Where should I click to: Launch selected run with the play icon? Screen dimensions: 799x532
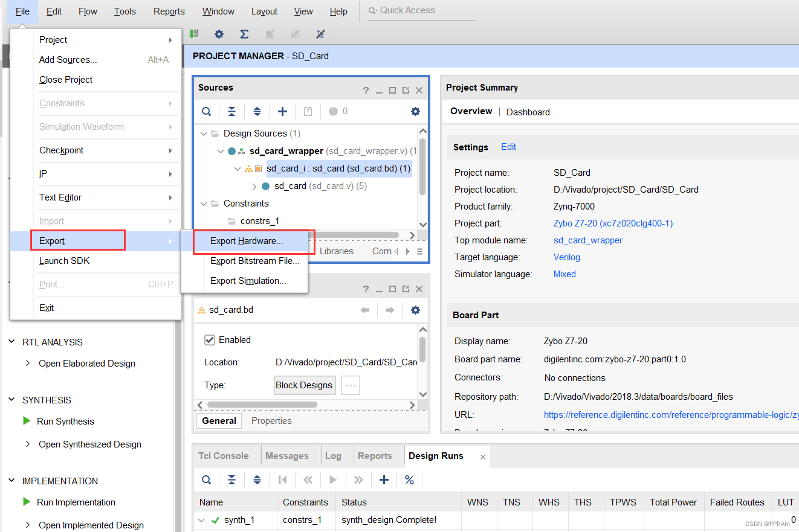coord(333,480)
